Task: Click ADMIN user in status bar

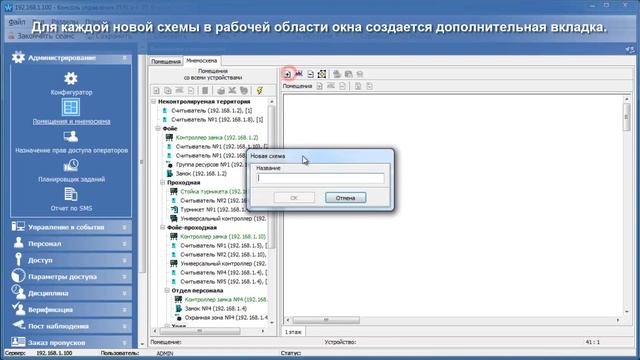Action: tap(165, 353)
